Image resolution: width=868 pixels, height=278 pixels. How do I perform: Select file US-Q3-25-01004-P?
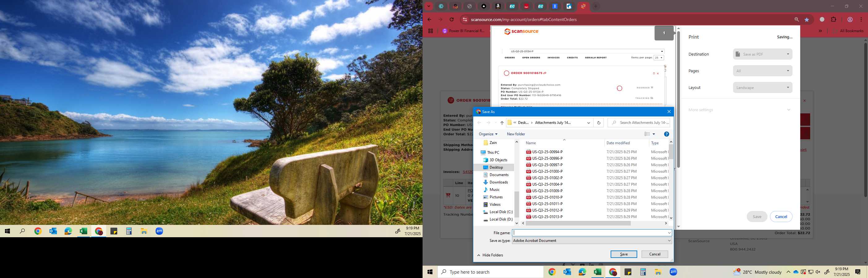pos(547,184)
